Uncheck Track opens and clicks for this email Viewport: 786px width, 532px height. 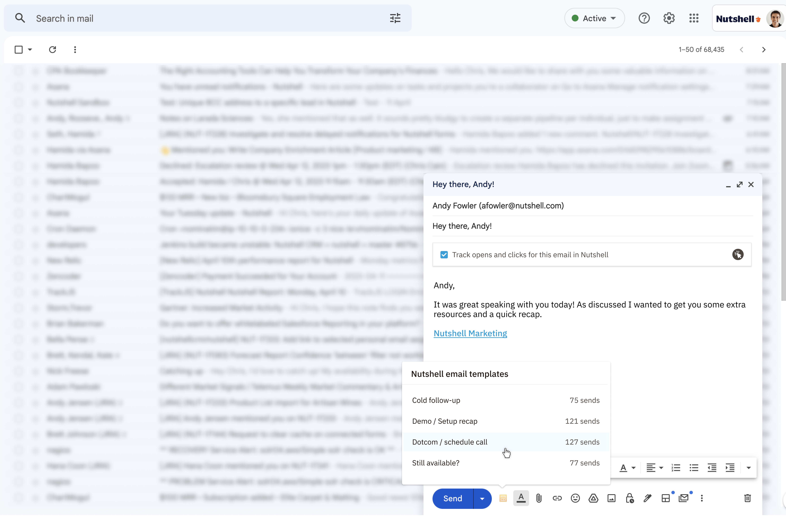[x=444, y=255]
